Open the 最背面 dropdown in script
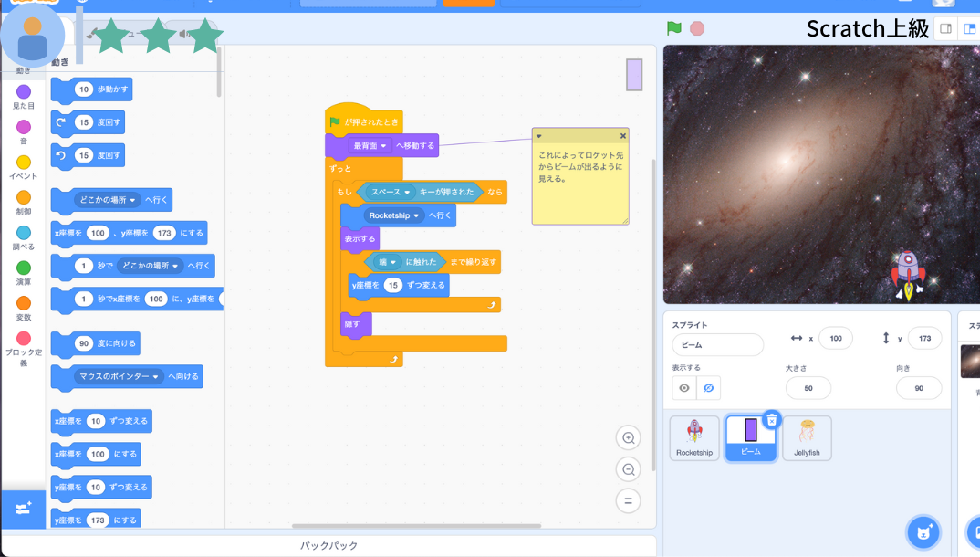This screenshot has height=557, width=980. click(370, 146)
